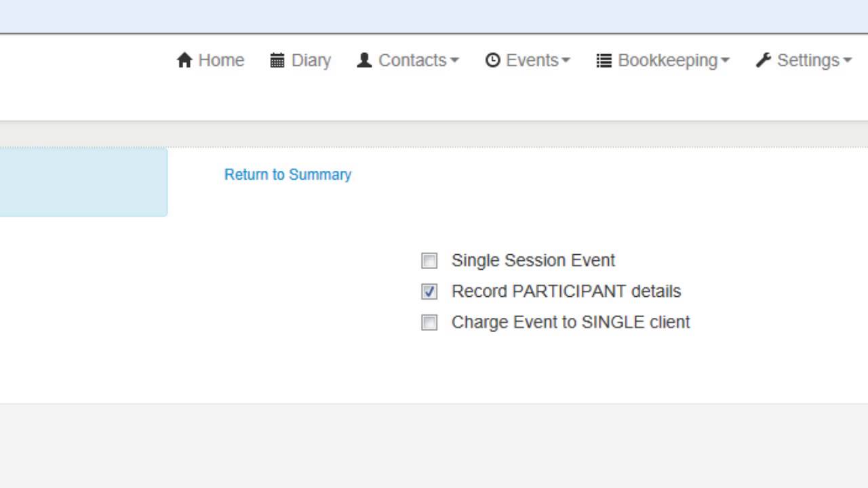The height and width of the screenshot is (488, 868).
Task: Open the Diary menu label
Action: pyautogui.click(x=311, y=60)
